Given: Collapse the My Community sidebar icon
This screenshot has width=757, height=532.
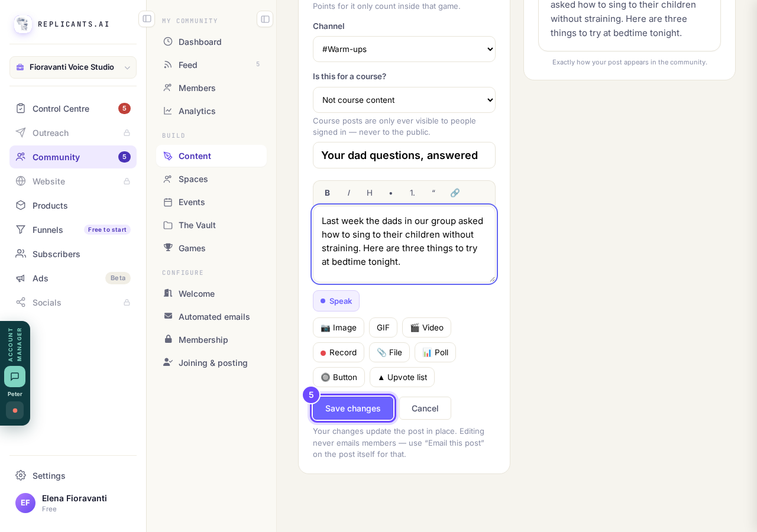Looking at the screenshot, I should 265,19.
